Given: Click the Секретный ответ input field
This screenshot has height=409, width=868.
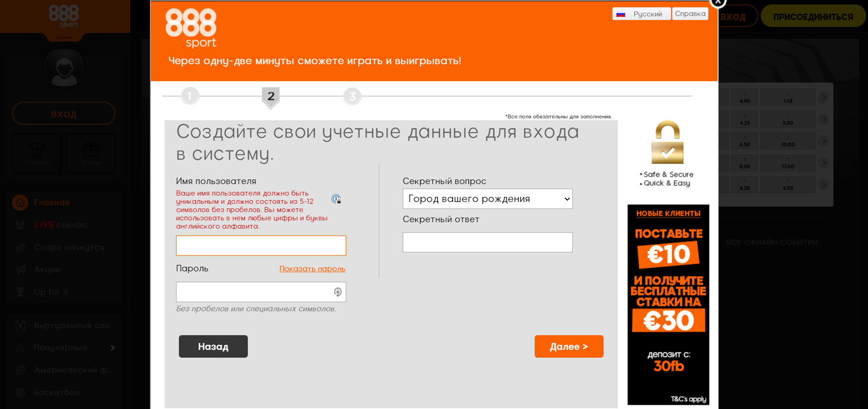Looking at the screenshot, I should click(487, 242).
